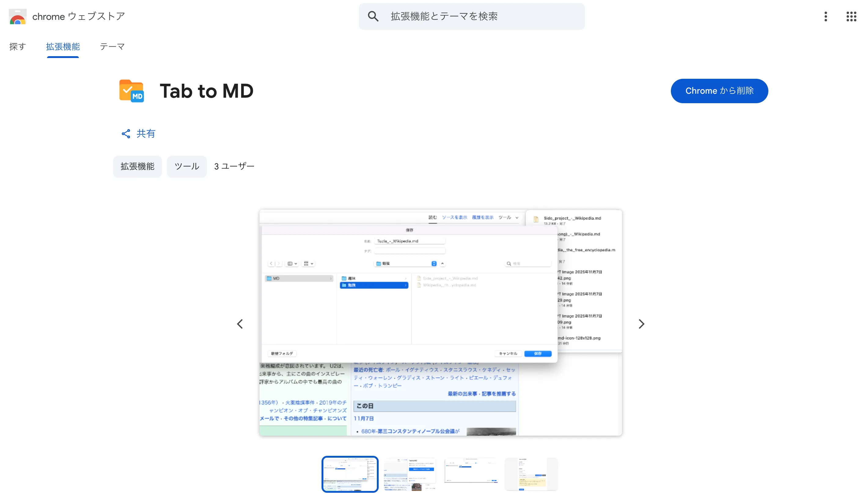This screenshot has height=494, width=868.
Task: Click the 拡張機能 category chip
Action: tap(137, 166)
